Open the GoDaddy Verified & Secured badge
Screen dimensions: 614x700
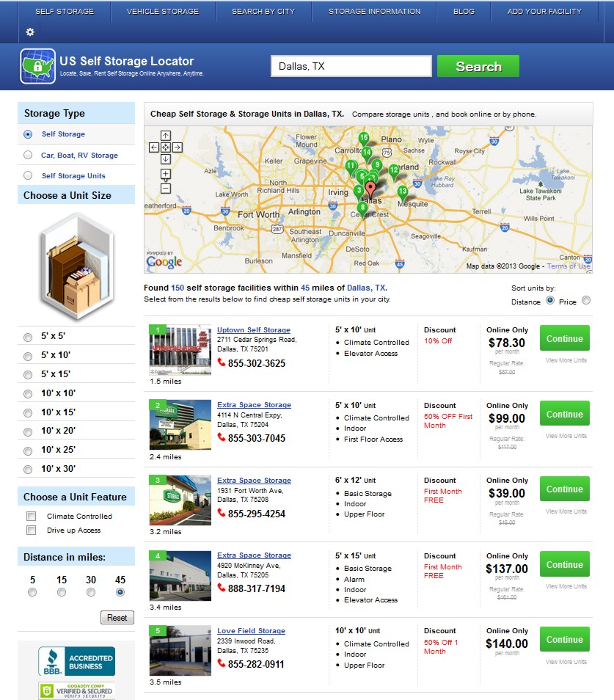76,690
